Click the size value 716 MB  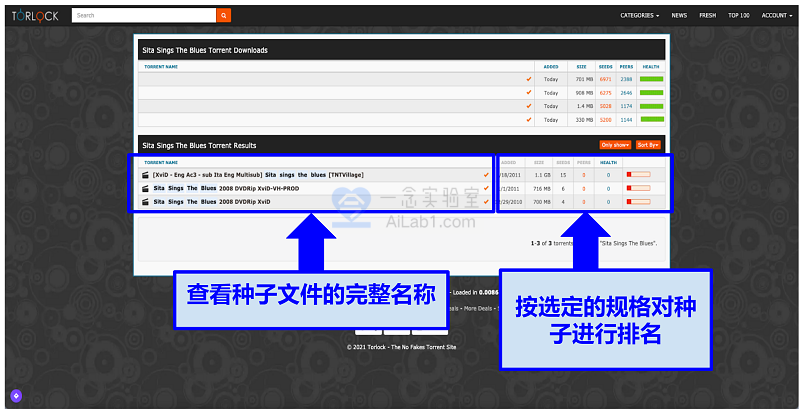542,189
